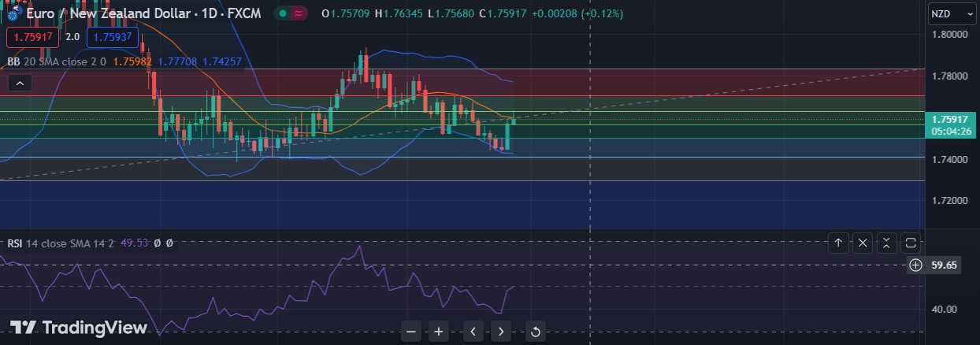This screenshot has width=980, height=345.
Task: Click the price change +0.00208 (+0.12%) text
Action: pyautogui.click(x=579, y=13)
